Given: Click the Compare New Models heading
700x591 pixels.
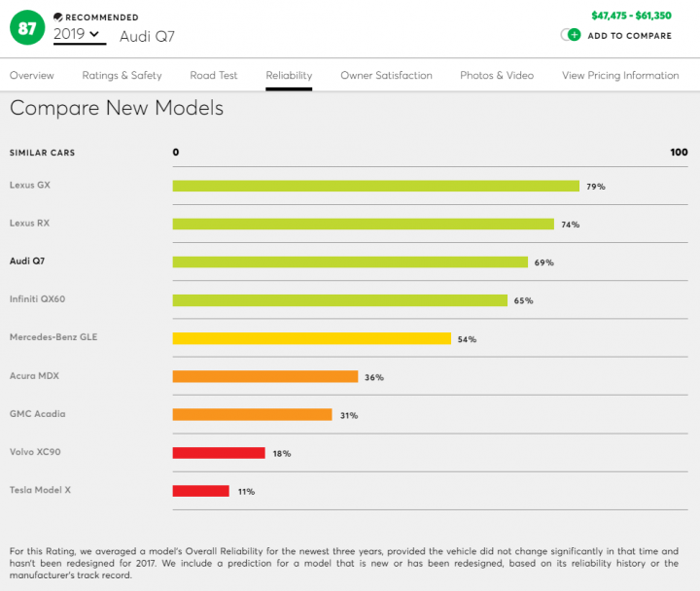Looking at the screenshot, I should (117, 108).
